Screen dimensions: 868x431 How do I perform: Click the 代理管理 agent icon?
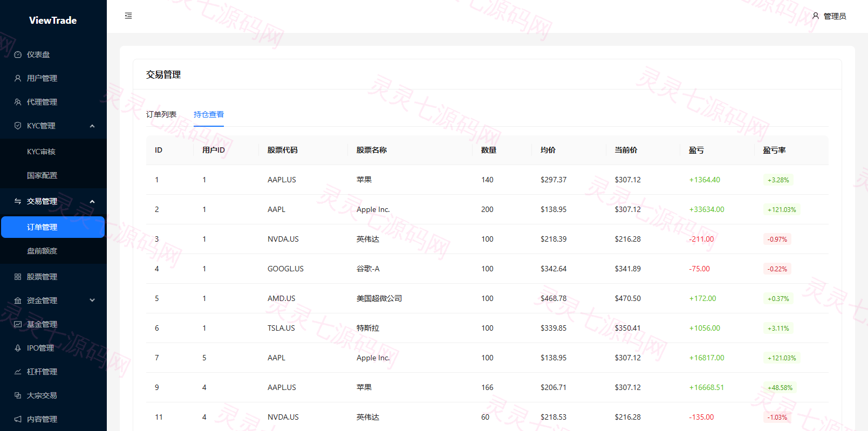(x=18, y=102)
